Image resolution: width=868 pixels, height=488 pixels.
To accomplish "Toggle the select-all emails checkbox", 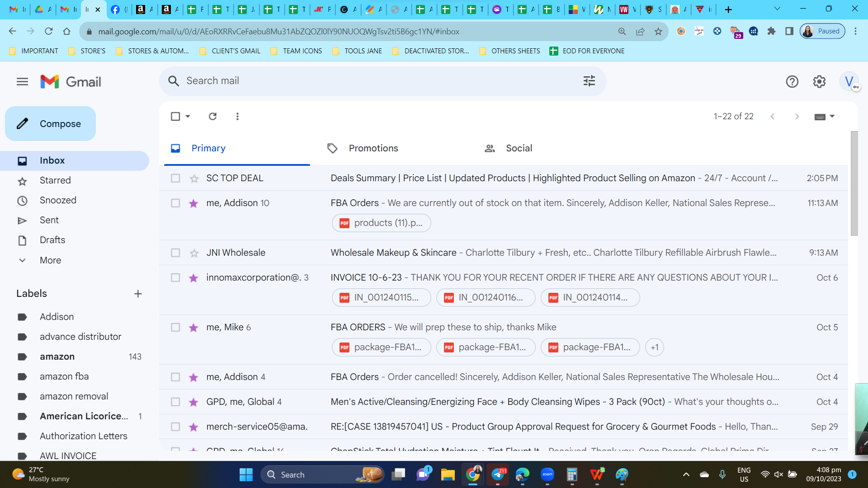I will (175, 116).
